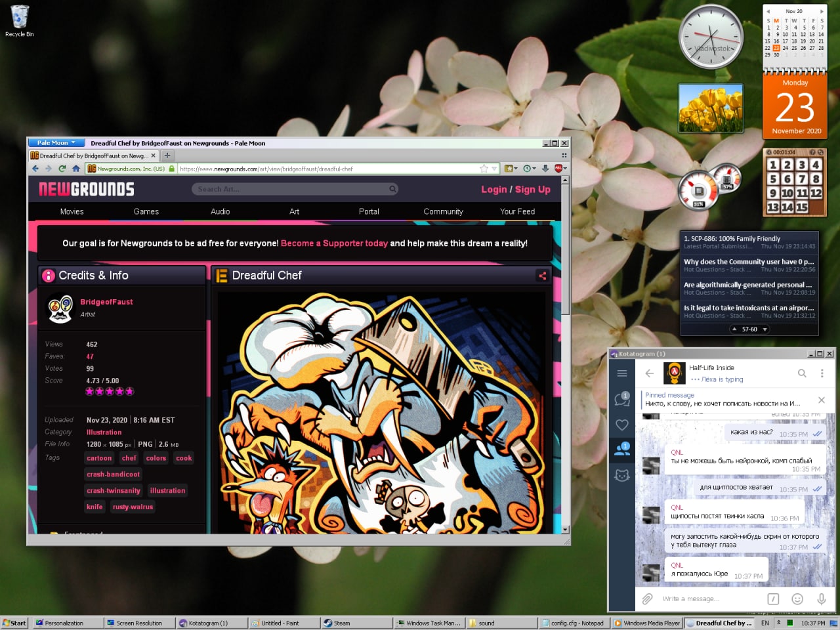
Task: Dismiss the pinned message
Action: (822, 400)
